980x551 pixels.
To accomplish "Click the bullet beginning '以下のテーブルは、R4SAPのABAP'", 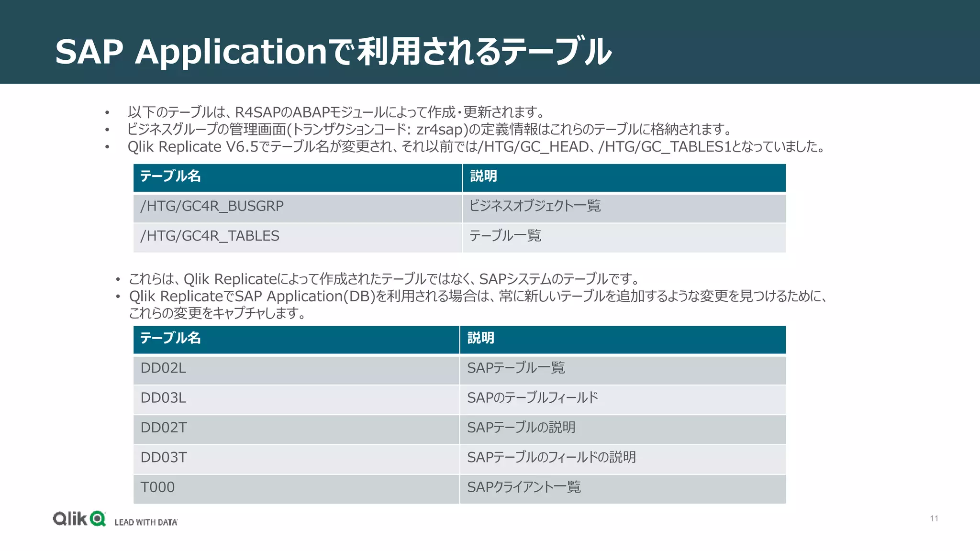I will point(336,112).
